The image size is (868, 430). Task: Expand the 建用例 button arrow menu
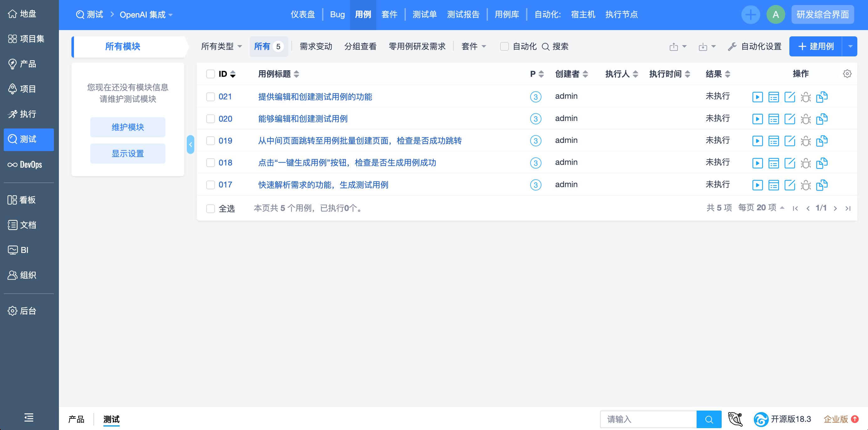[850, 46]
